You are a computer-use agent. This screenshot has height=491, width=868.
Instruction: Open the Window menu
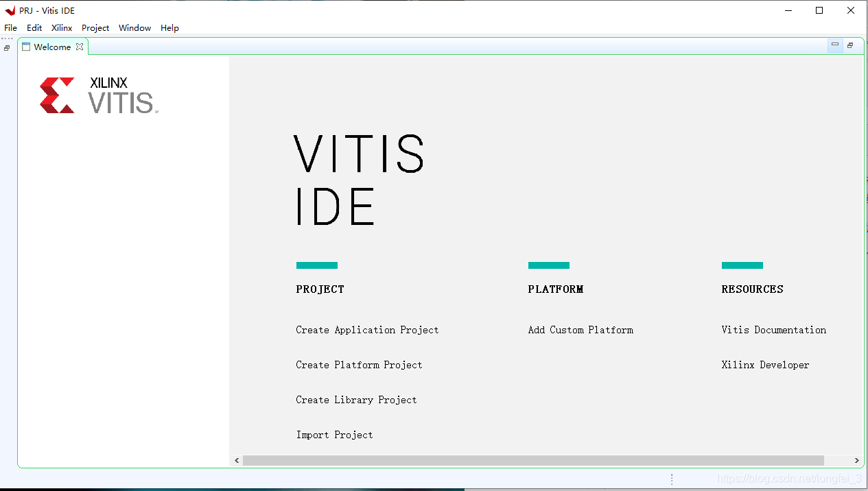click(134, 28)
